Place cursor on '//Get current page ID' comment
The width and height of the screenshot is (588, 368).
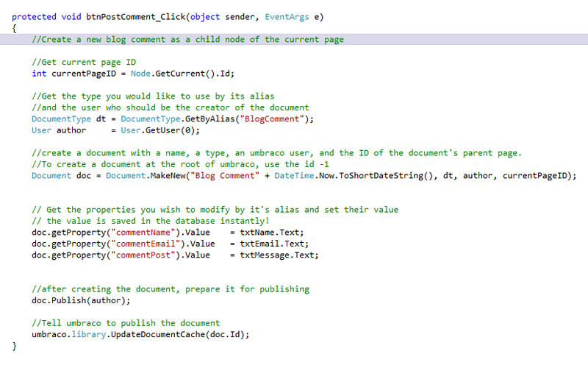pos(84,63)
